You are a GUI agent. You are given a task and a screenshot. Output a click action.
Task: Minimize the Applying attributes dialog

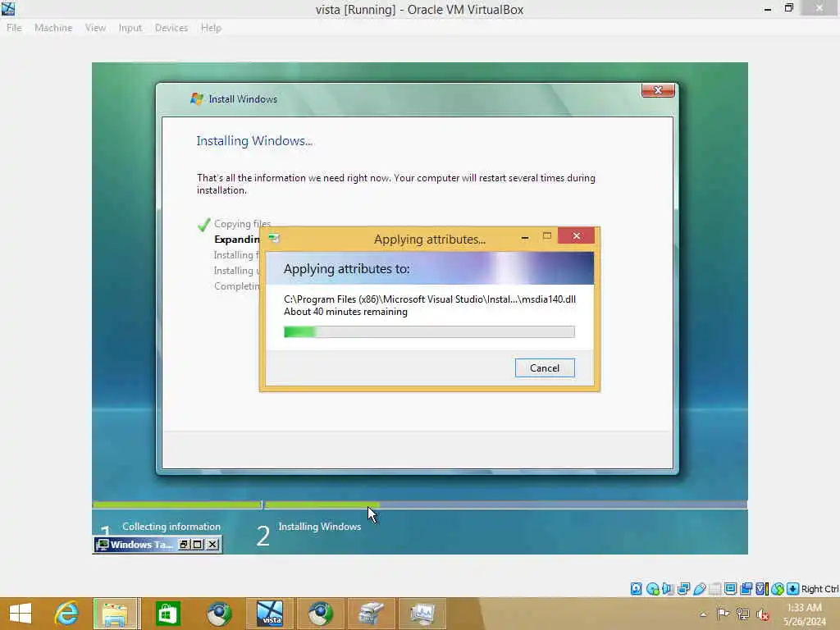[525, 236]
